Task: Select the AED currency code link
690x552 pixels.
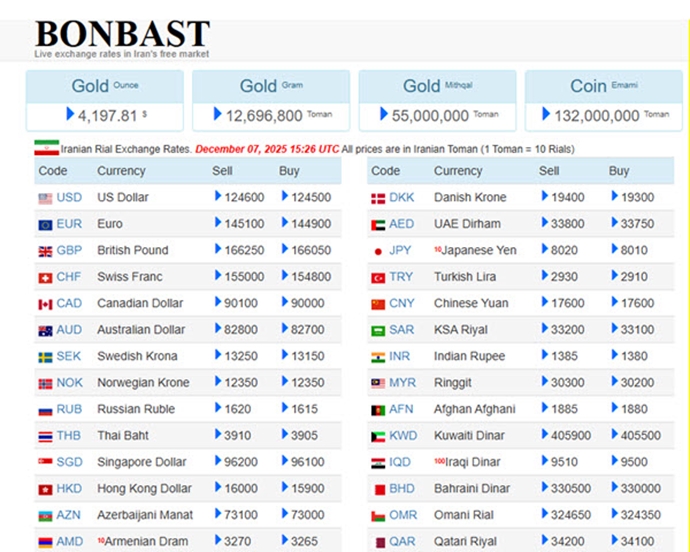Action: (401, 224)
